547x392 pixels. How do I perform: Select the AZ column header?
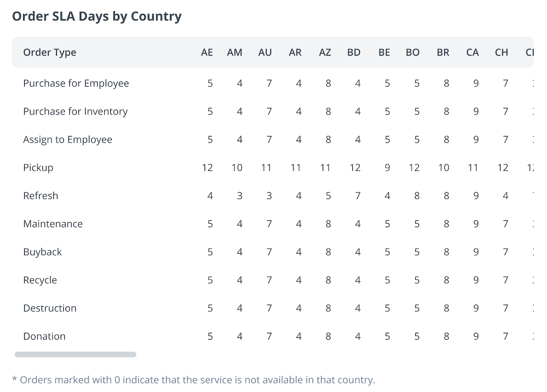(x=325, y=52)
